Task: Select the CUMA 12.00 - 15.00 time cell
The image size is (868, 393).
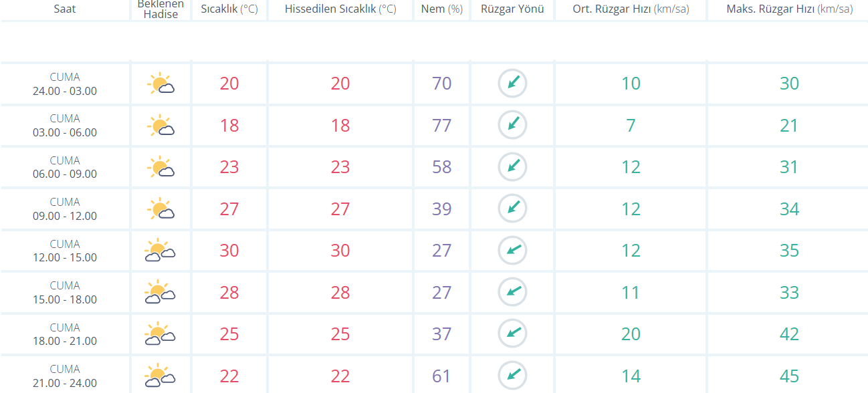Action: tap(65, 251)
